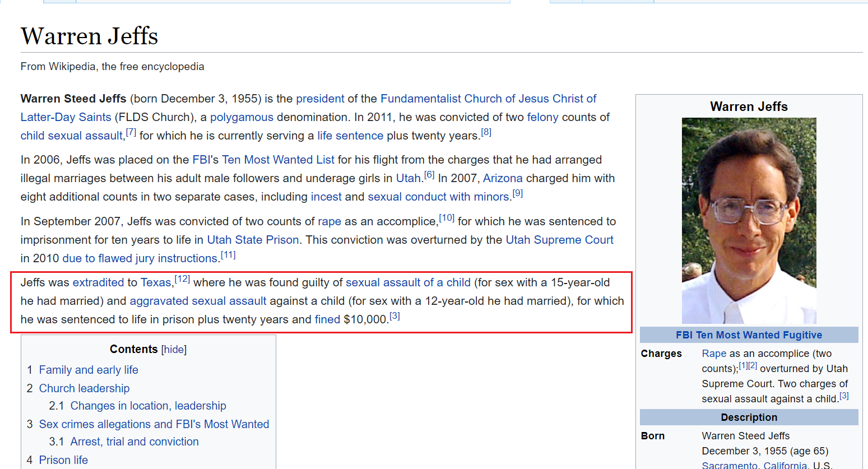
Task: Open 'Utah State Prison' link
Action: (x=253, y=240)
